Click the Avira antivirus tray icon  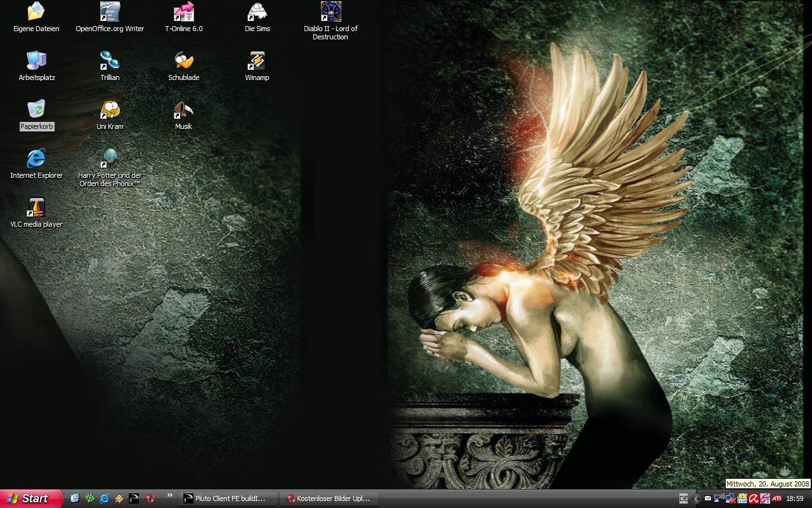coord(753,498)
